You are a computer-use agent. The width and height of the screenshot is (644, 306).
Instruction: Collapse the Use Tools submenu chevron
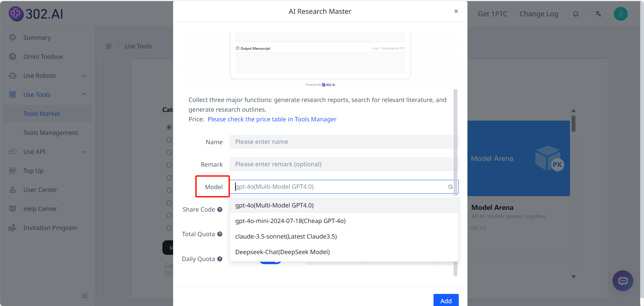pyautogui.click(x=83, y=94)
